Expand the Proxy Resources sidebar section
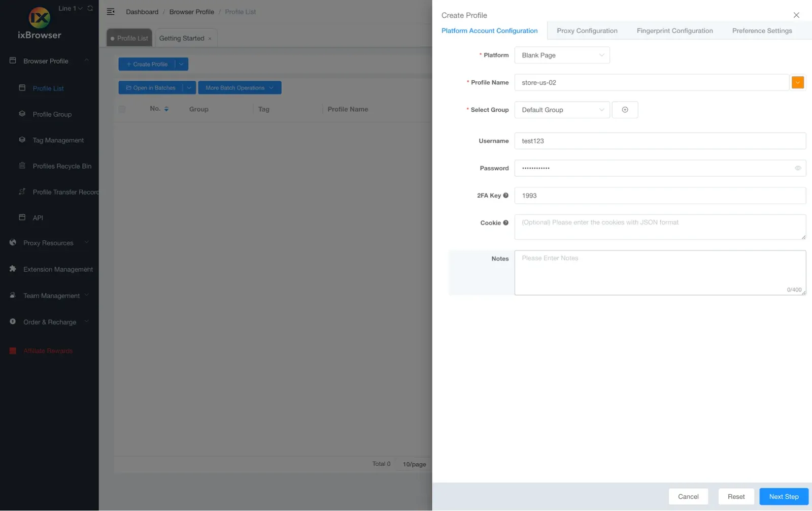This screenshot has width=812, height=511. tap(86, 243)
